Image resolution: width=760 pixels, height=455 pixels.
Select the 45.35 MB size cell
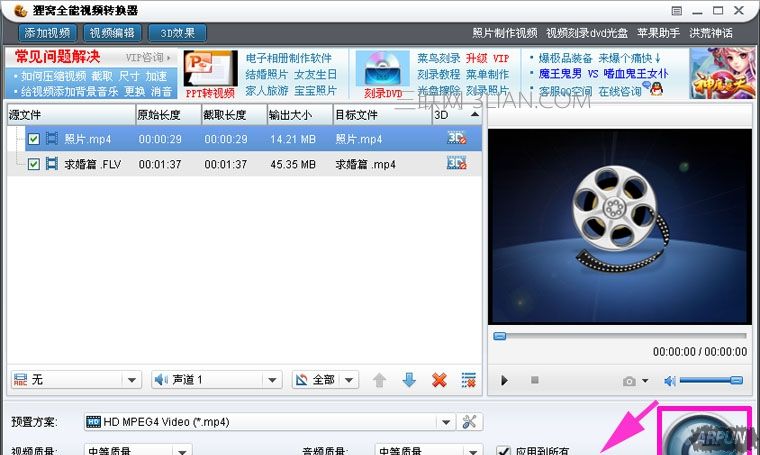coord(293,164)
